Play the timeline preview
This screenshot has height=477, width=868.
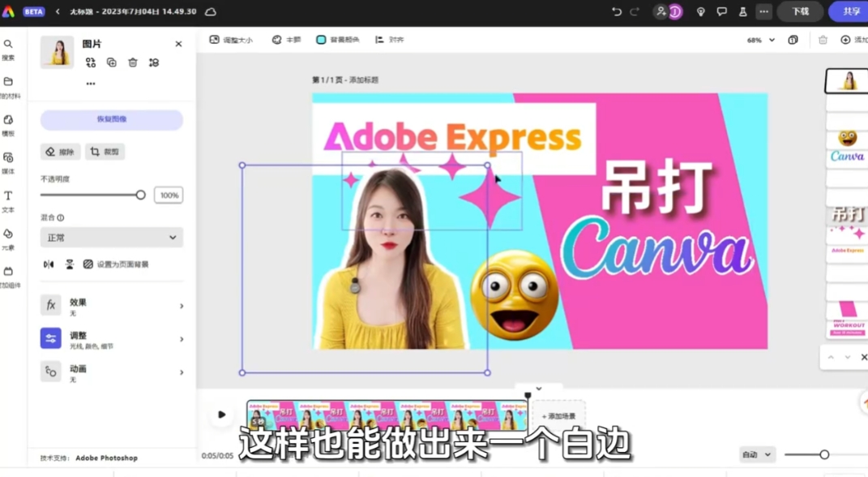pyautogui.click(x=221, y=415)
